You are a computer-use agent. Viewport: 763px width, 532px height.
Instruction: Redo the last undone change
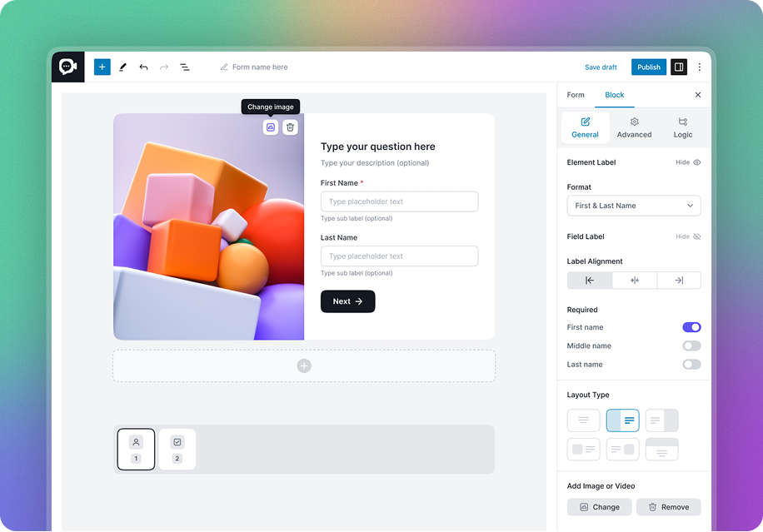pyautogui.click(x=164, y=67)
